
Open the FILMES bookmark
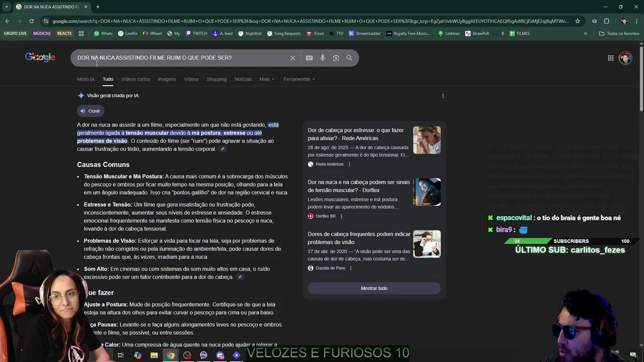pos(519,34)
